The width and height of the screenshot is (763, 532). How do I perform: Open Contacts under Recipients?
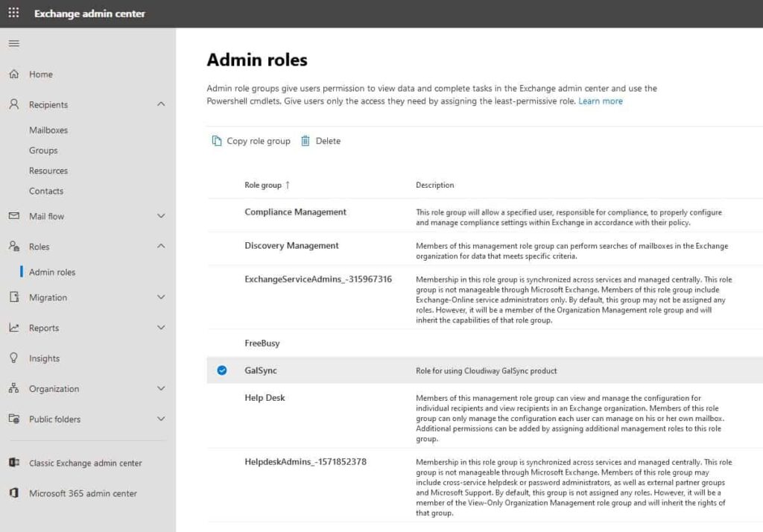(x=46, y=191)
